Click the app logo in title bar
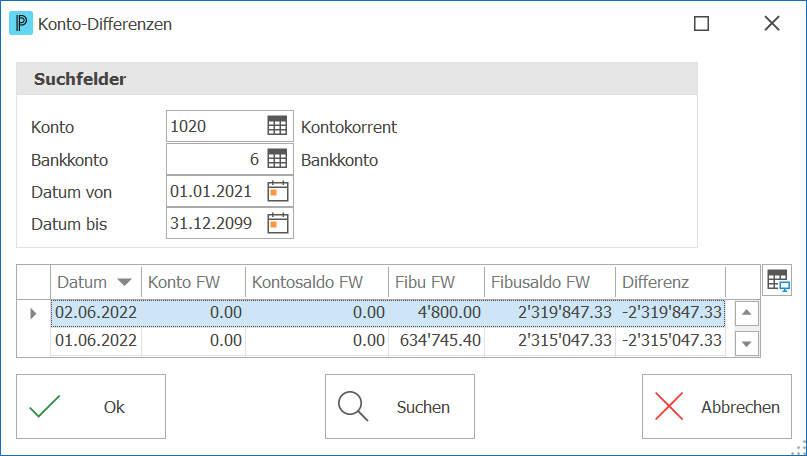807x456 pixels. click(x=21, y=24)
